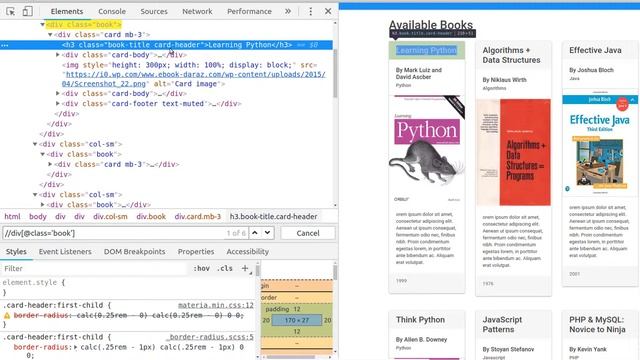The width and height of the screenshot is (640, 360).
Task: Expand the collapsed card mb-3 div
Action: click(x=50, y=164)
